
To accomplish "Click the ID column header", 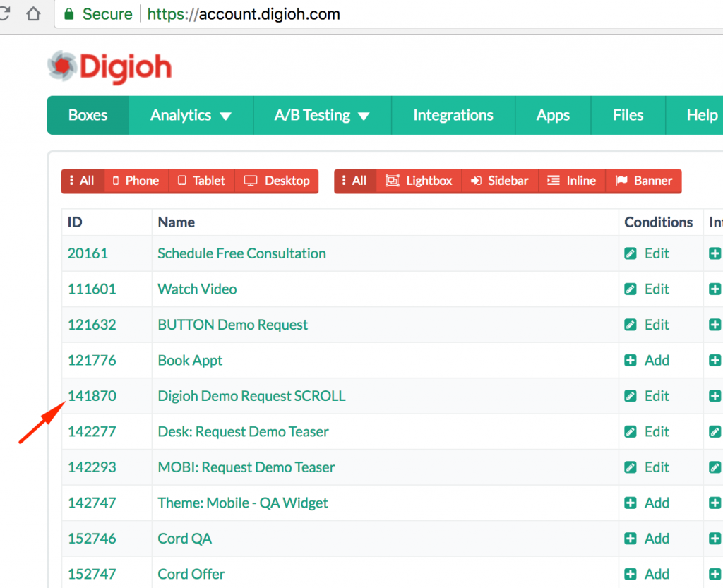I will click(x=75, y=222).
